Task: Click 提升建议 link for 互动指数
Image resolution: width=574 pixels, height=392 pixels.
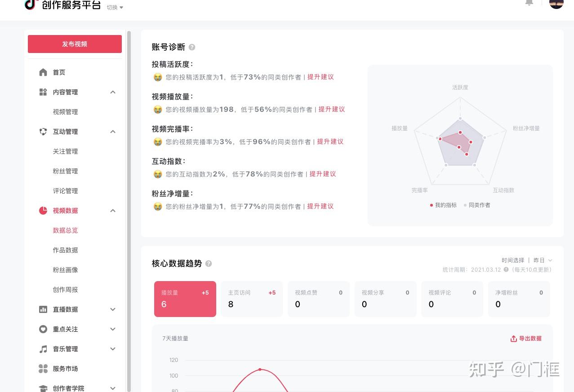Action: (x=323, y=174)
